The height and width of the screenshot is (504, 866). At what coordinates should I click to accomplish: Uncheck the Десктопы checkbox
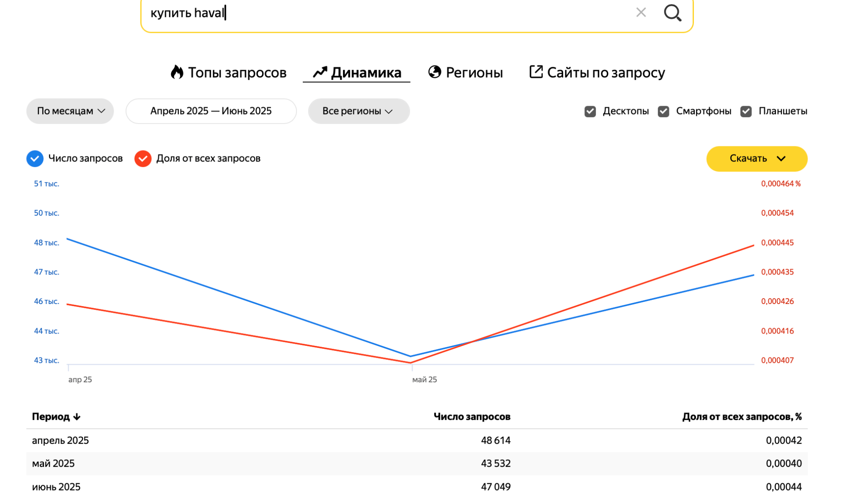click(590, 111)
